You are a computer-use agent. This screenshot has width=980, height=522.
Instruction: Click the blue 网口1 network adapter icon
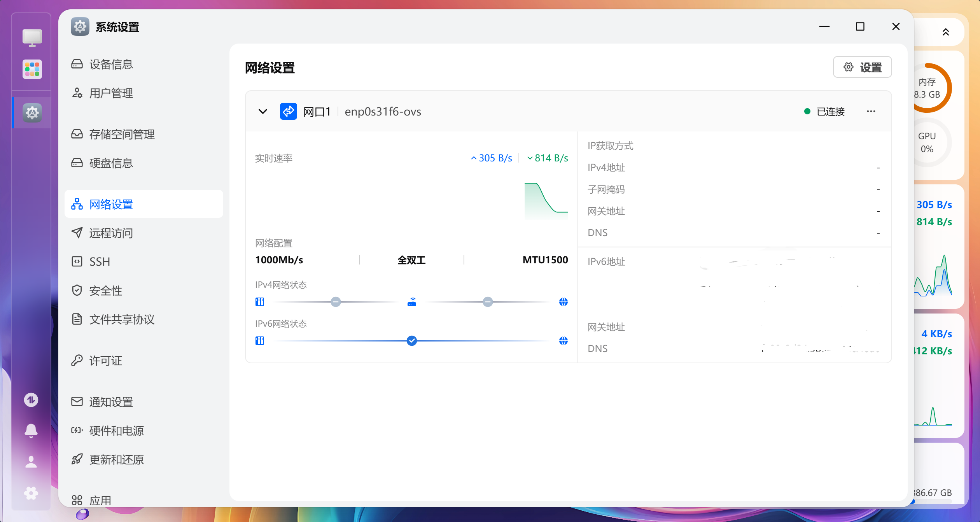point(288,112)
